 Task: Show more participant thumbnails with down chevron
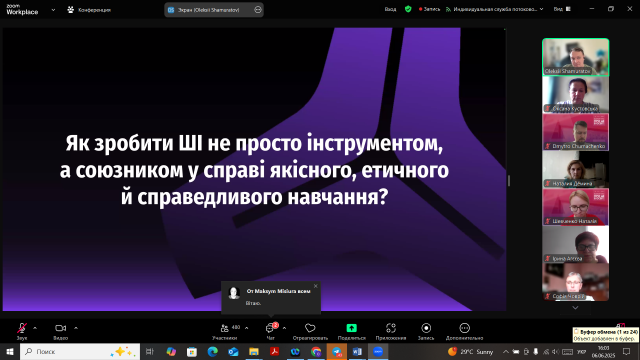click(x=575, y=308)
